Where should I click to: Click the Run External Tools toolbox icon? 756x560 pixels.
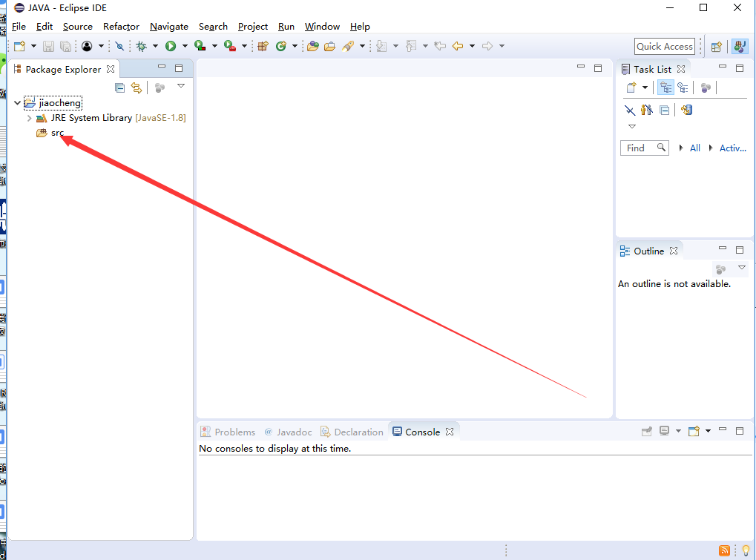[x=230, y=46]
